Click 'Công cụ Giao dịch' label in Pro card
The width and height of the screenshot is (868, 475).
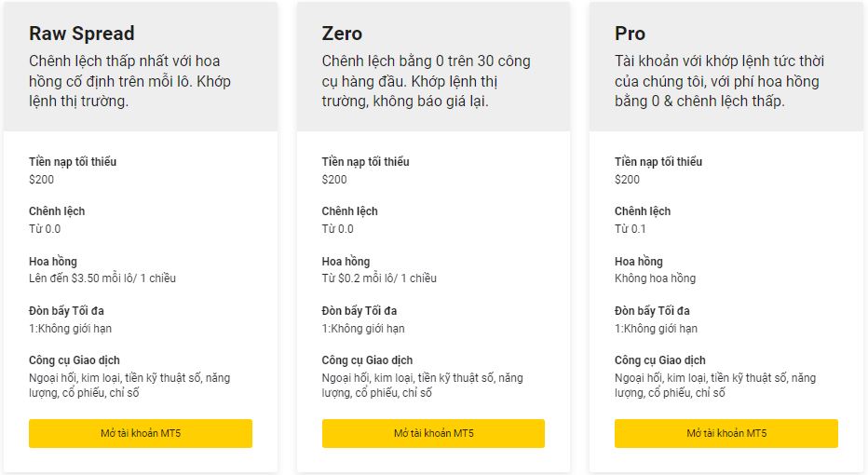[659, 360]
